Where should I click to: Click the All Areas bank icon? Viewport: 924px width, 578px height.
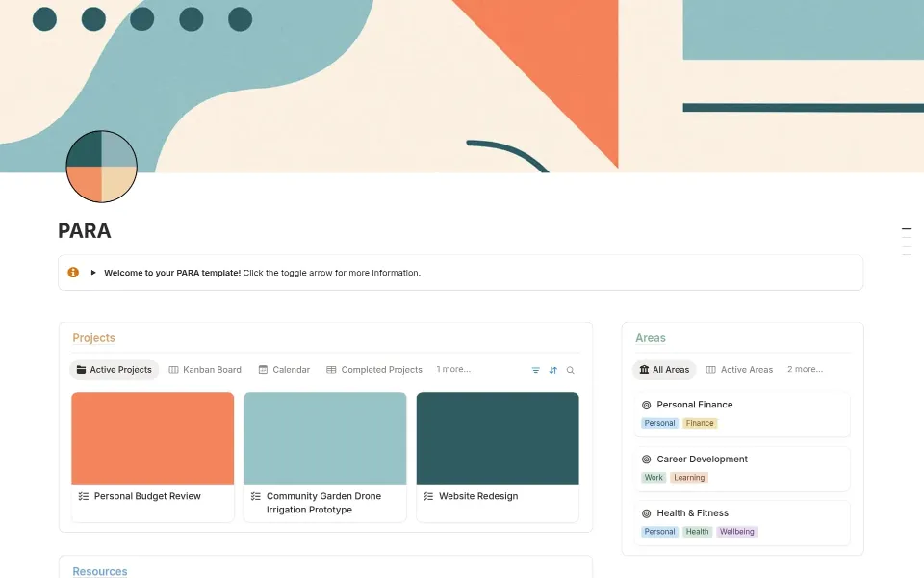pos(644,370)
